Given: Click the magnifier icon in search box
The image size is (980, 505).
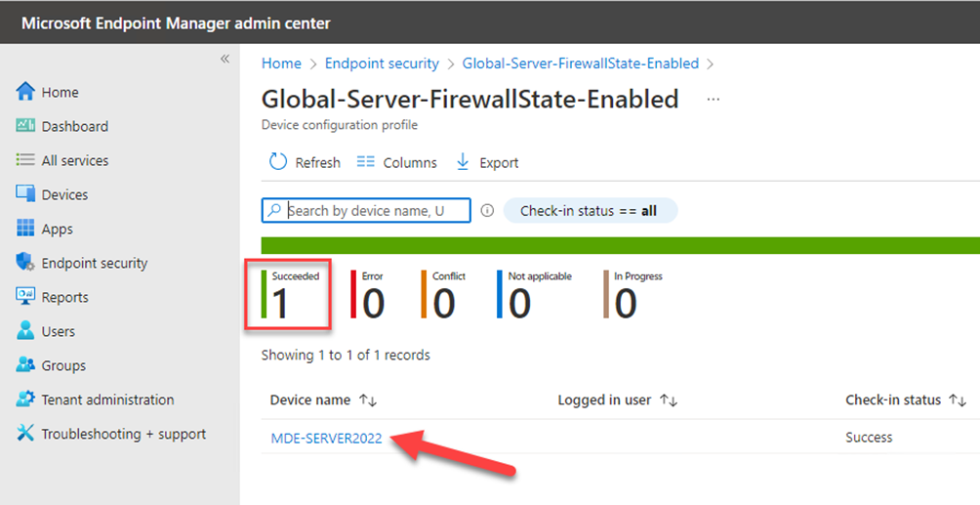Looking at the screenshot, I should pos(273,210).
